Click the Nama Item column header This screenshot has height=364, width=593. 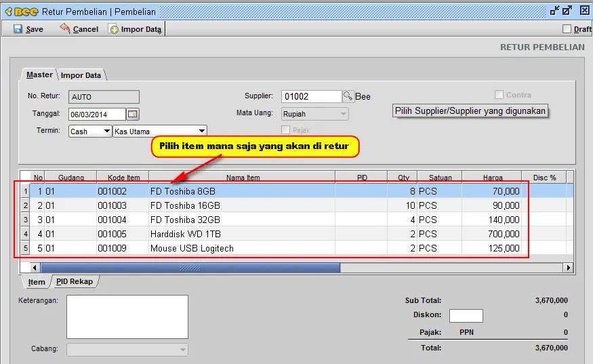pos(243,177)
